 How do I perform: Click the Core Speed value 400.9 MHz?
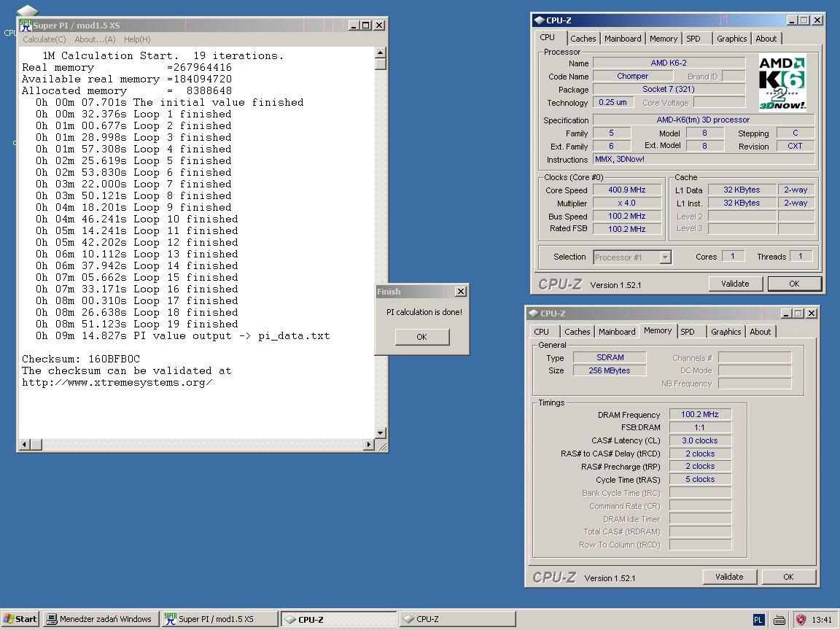pos(627,190)
